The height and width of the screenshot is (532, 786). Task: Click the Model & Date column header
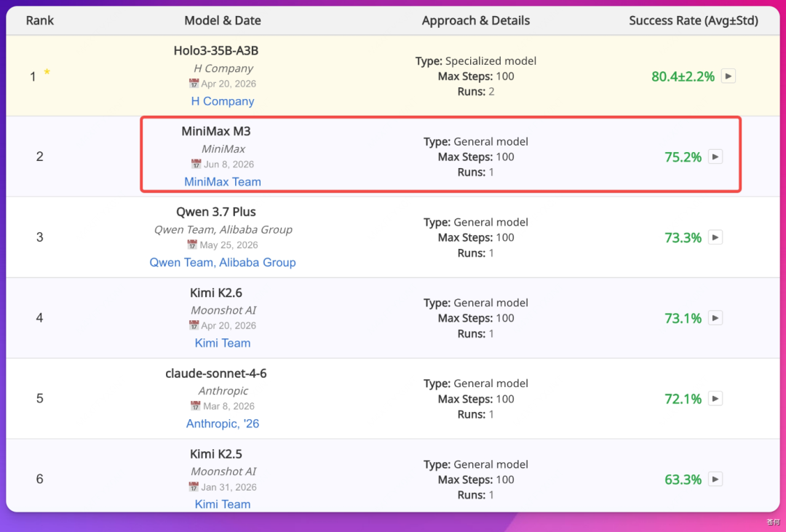[x=223, y=20]
